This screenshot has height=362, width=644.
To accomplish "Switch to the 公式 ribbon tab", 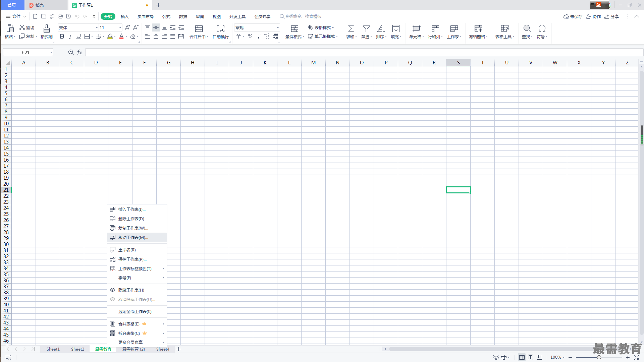I will (x=166, y=16).
